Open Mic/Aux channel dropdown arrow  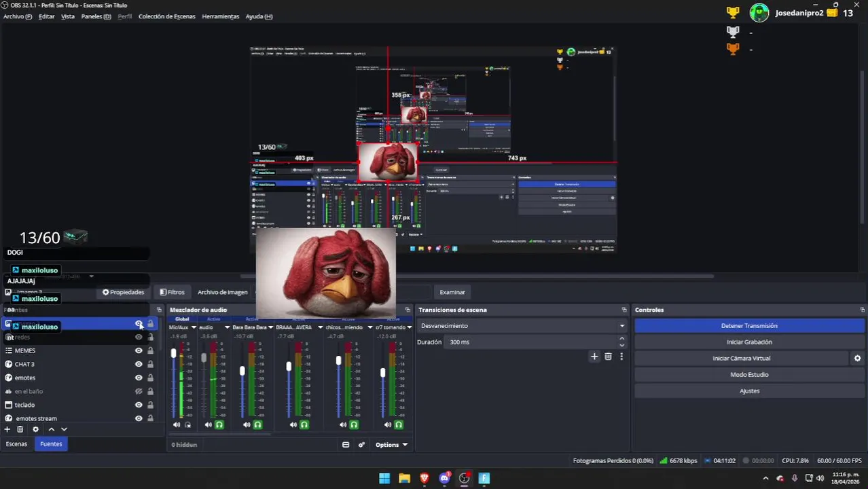pyautogui.click(x=194, y=327)
